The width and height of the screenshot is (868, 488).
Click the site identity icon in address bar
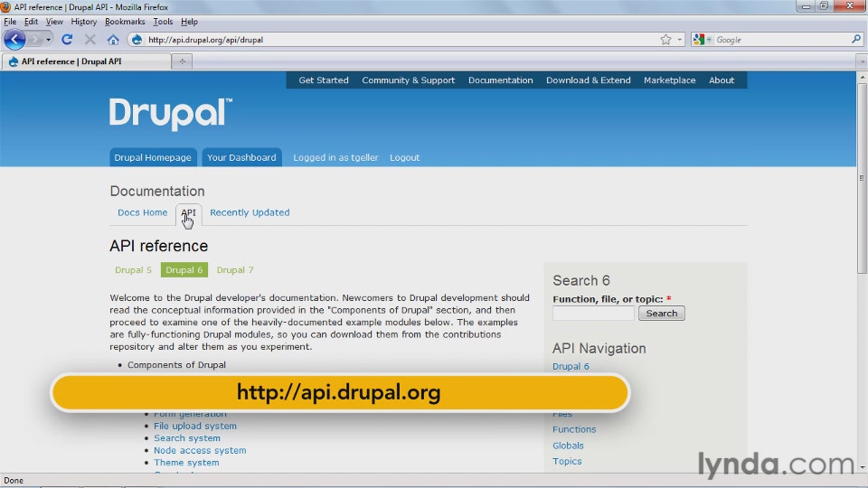137,40
